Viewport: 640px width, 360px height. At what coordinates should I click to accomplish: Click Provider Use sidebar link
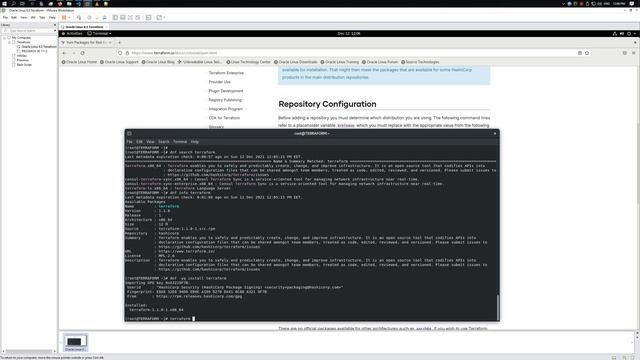click(x=220, y=82)
